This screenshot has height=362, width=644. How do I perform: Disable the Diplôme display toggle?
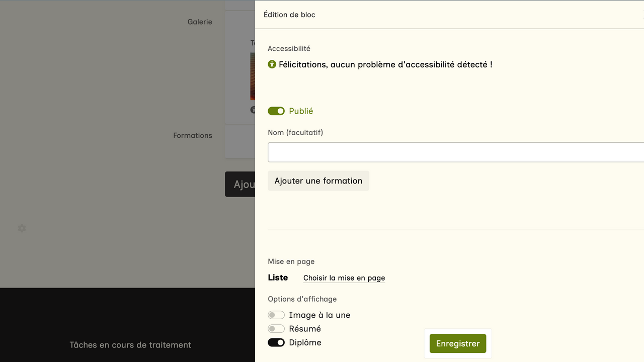point(276,342)
